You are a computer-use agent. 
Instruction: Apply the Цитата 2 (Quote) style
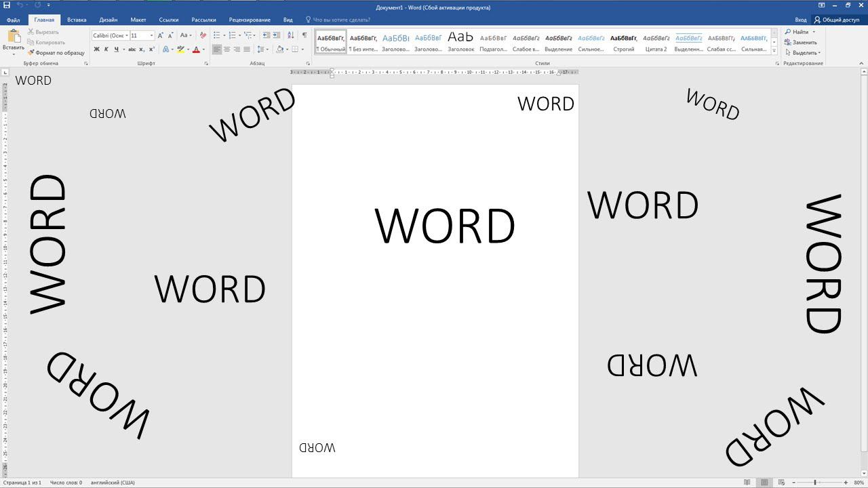[656, 42]
